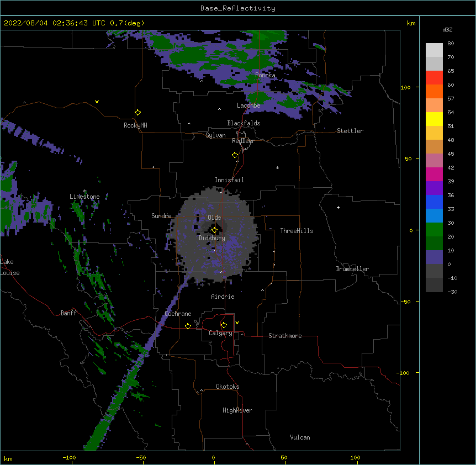The height and width of the screenshot is (465, 476).
Task: Click the Base_Reflectivity title text
Action: point(238,8)
